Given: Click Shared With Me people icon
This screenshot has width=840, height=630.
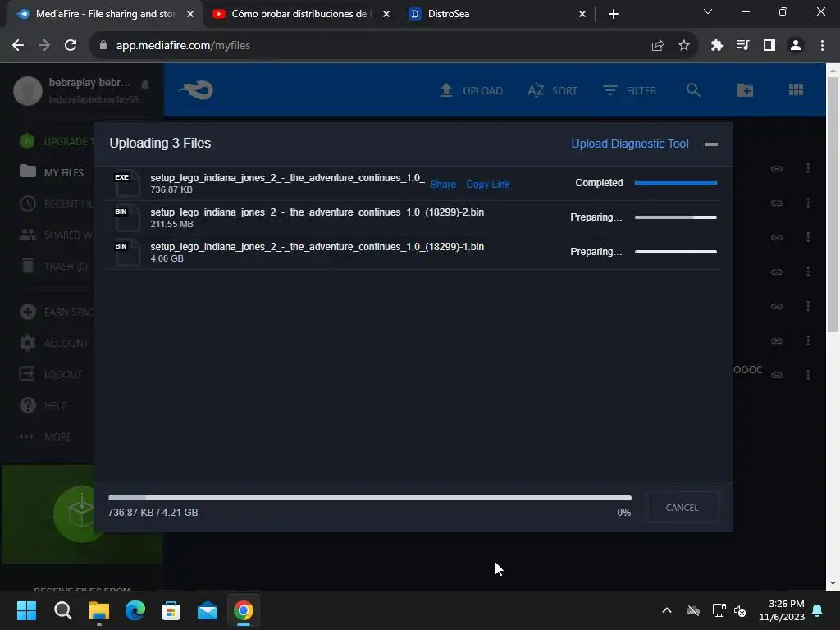Looking at the screenshot, I should pyautogui.click(x=27, y=235).
